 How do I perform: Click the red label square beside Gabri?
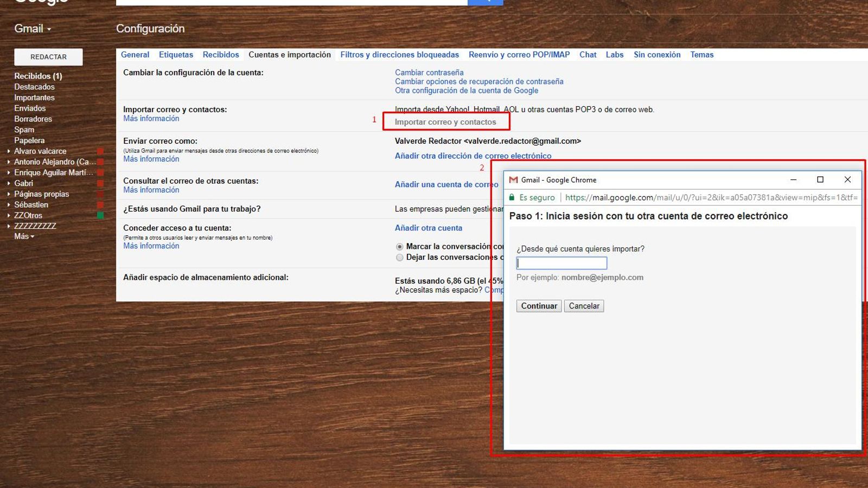click(100, 183)
